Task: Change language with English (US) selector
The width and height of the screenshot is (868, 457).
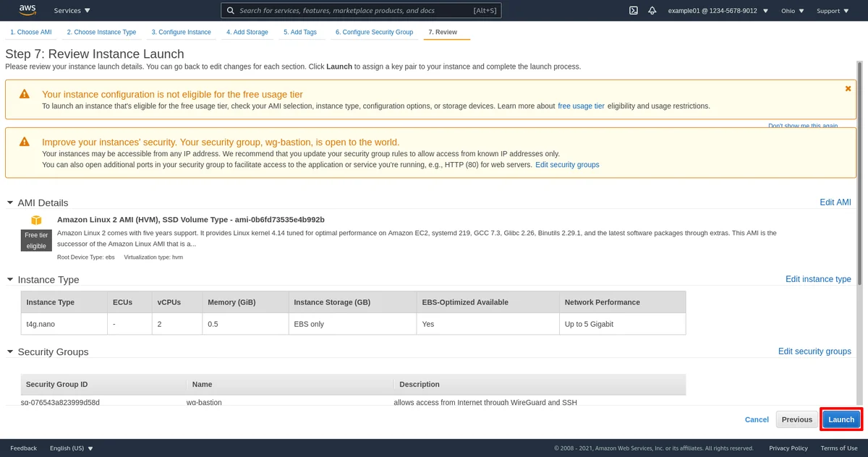Action: tap(71, 448)
